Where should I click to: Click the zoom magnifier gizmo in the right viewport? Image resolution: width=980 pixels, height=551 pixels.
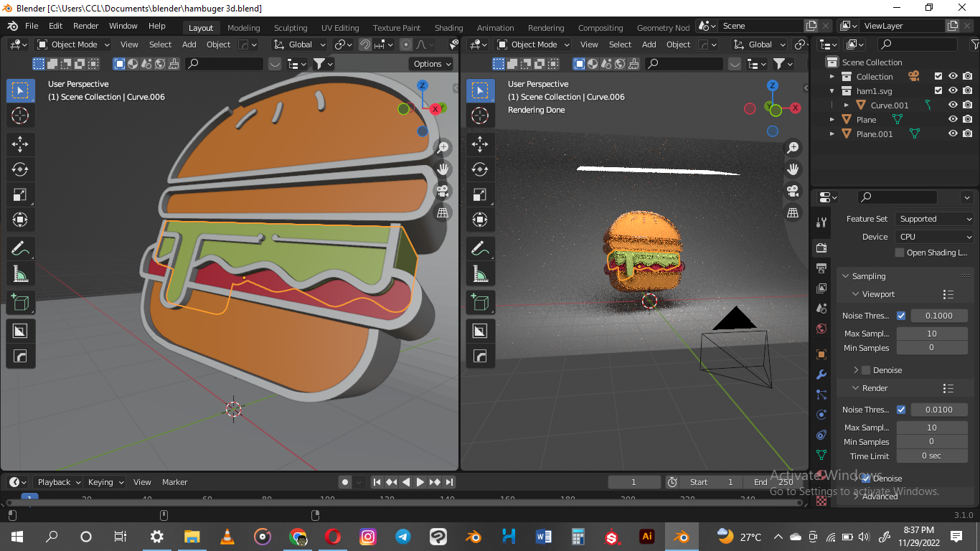[x=793, y=148]
